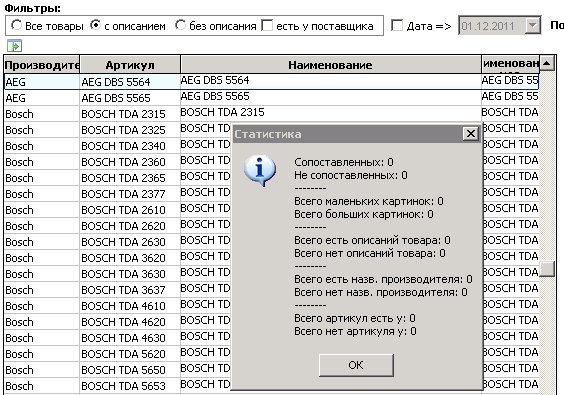Click the 01.12.2011 date field
Screen dimensions: 564x395
click(492, 26)
